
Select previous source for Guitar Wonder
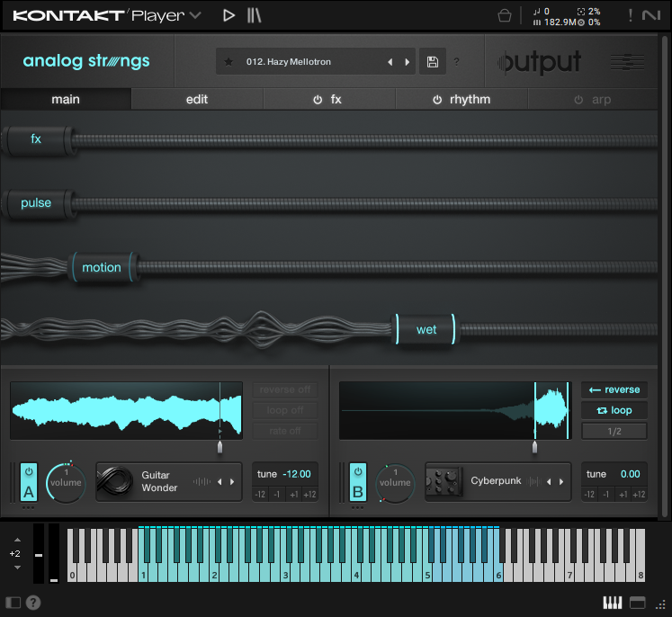click(220, 481)
